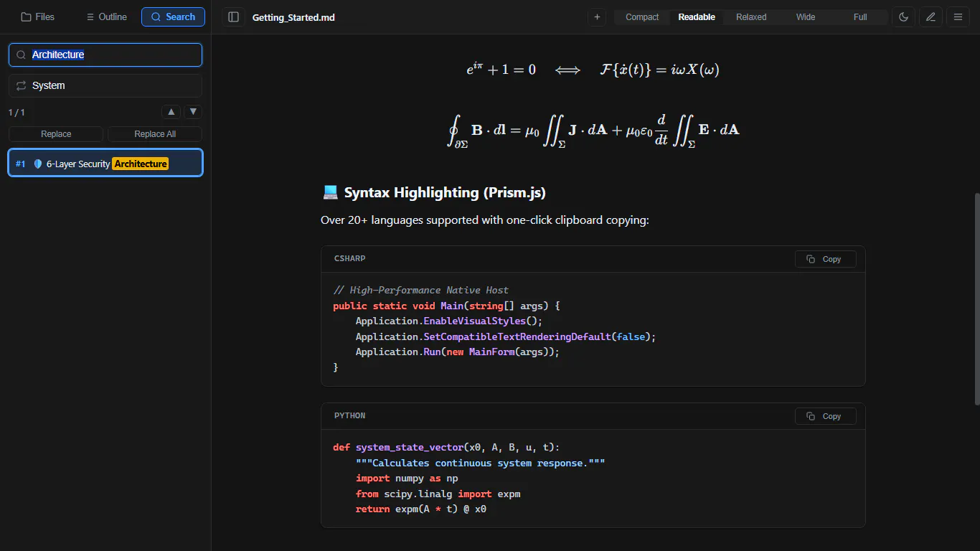Click the PYTHON language label
This screenshot has width=980, height=551.
(349, 415)
